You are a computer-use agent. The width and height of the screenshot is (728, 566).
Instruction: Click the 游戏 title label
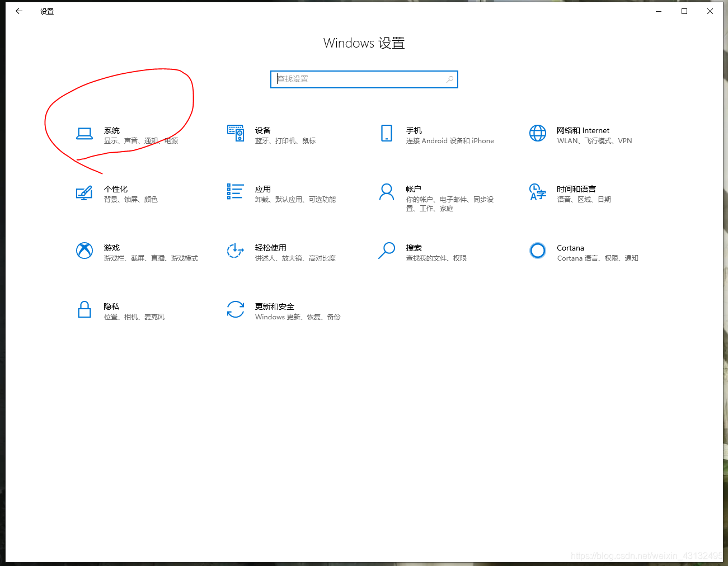[112, 248]
